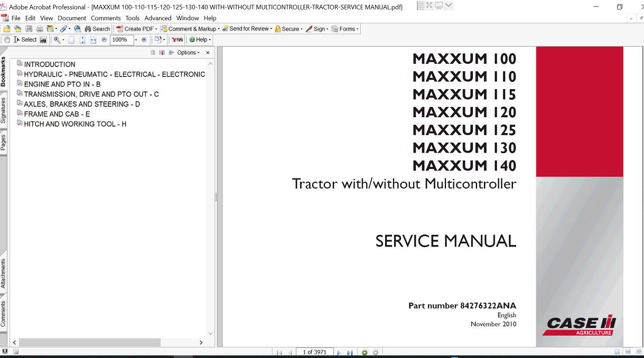Image resolution: width=644 pixels, height=358 pixels.
Task: Open the Document menu
Action: point(72,18)
